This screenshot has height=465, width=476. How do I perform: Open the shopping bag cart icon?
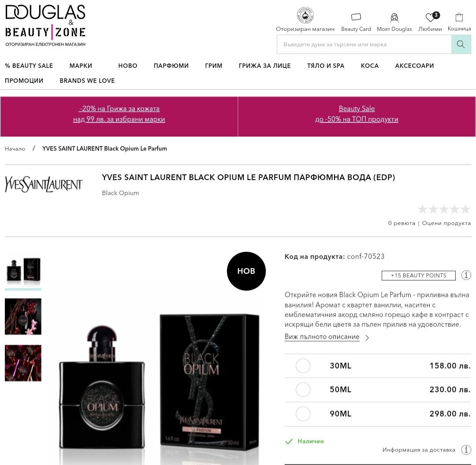pyautogui.click(x=459, y=17)
